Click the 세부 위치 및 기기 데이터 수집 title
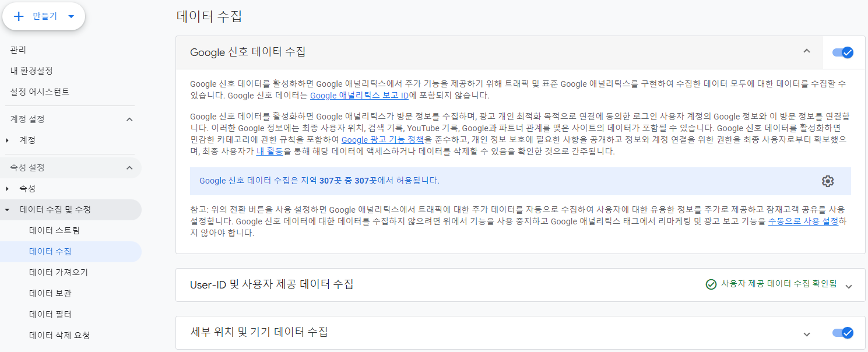This screenshot has width=868, height=352. 259,332
